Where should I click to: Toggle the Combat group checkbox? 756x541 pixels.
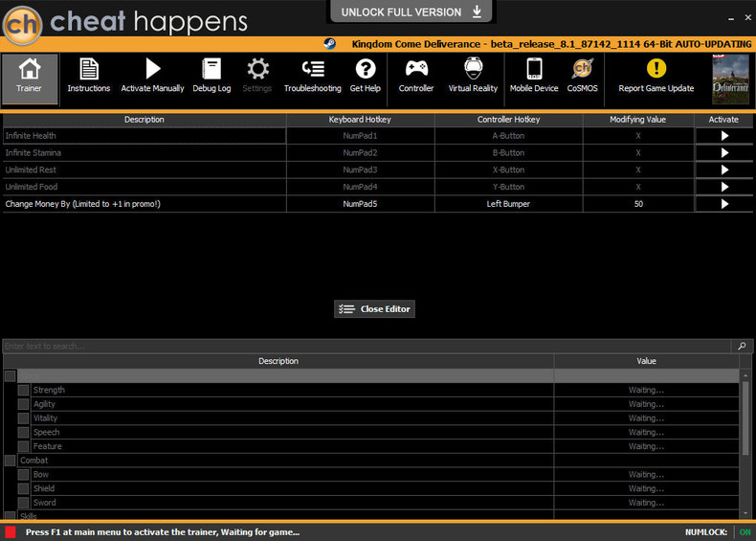pos(10,461)
